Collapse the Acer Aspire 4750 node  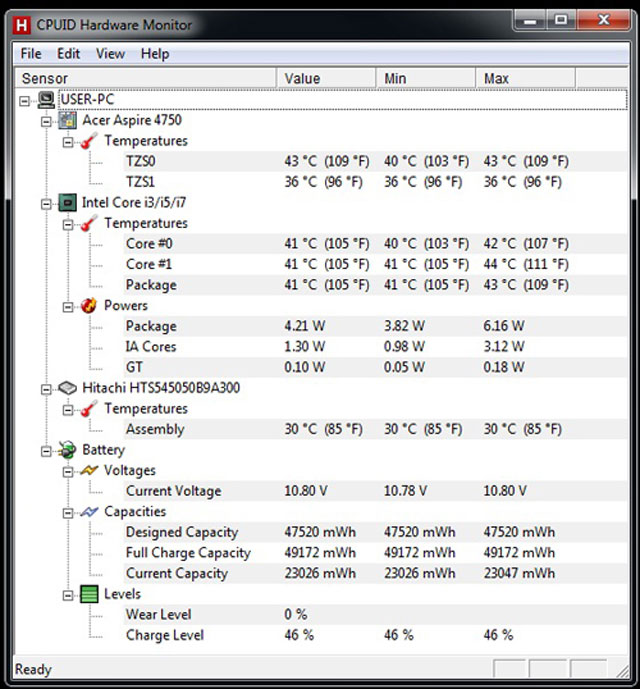pos(46,122)
